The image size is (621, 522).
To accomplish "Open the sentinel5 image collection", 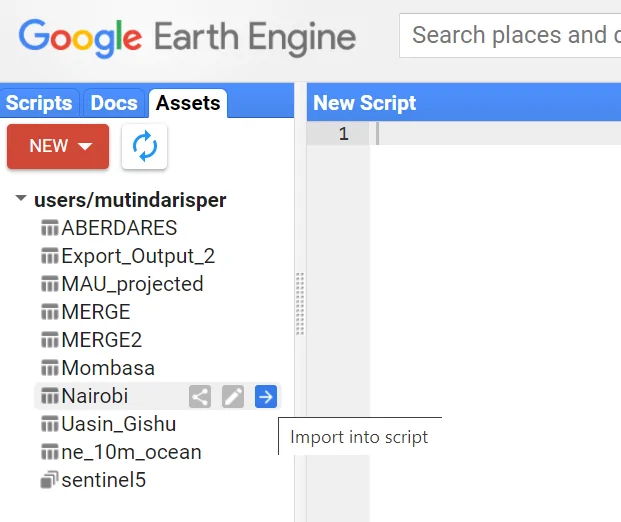I will 104,480.
